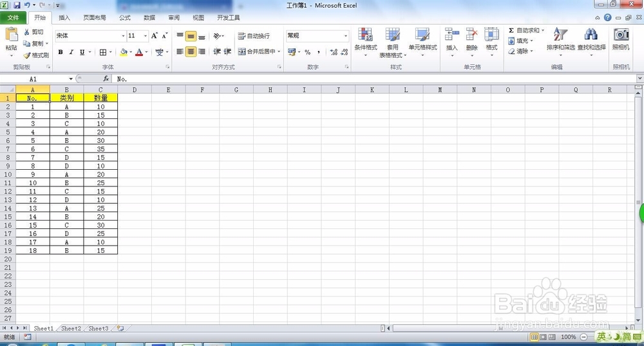Screen dimensions: 644x346
Task: Click increase decimal icon
Action: tap(334, 52)
